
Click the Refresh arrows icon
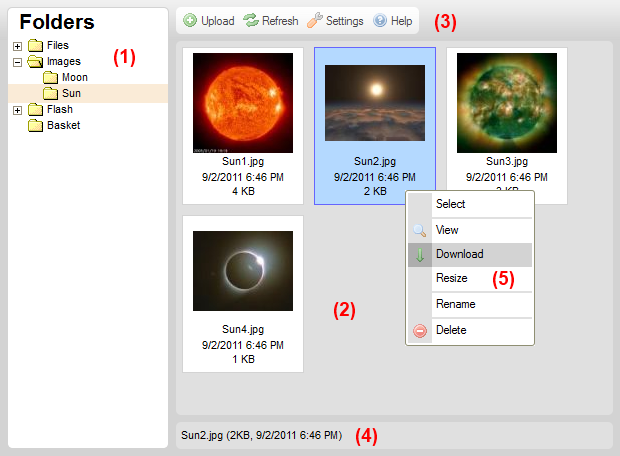point(251,21)
